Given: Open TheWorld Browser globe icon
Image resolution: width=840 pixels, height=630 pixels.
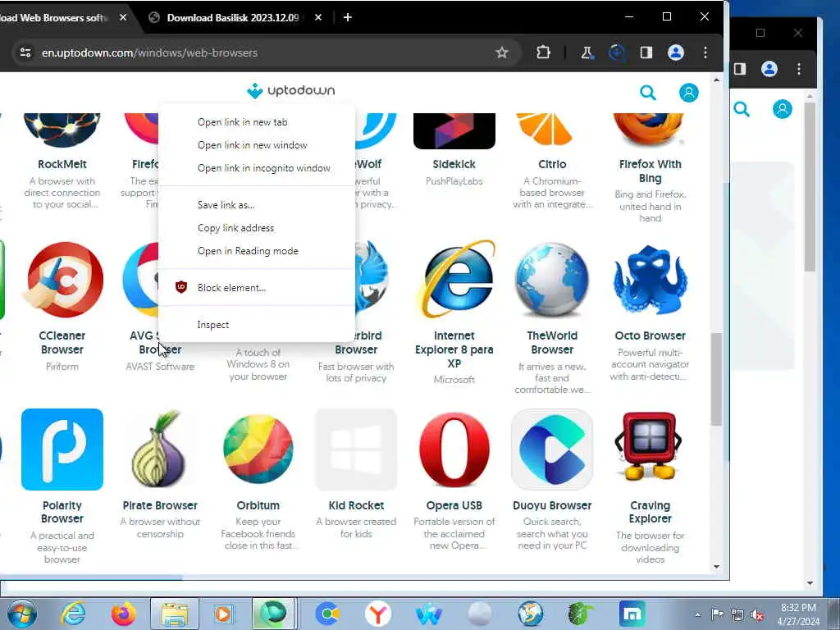Looking at the screenshot, I should pyautogui.click(x=552, y=281).
